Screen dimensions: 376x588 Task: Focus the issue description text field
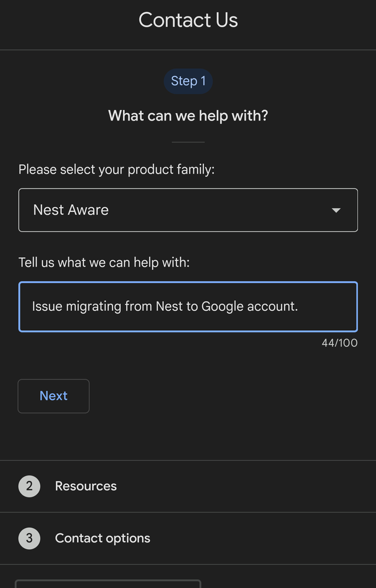pos(188,307)
